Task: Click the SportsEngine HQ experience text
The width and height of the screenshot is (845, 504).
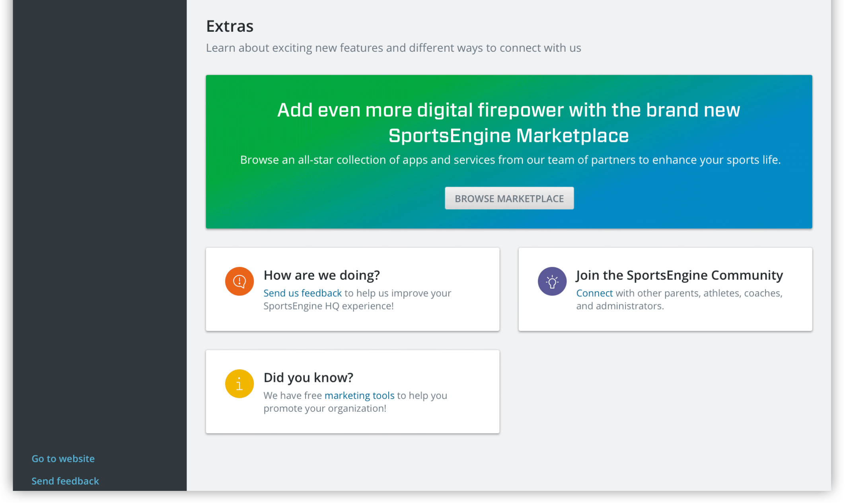Action: click(328, 306)
